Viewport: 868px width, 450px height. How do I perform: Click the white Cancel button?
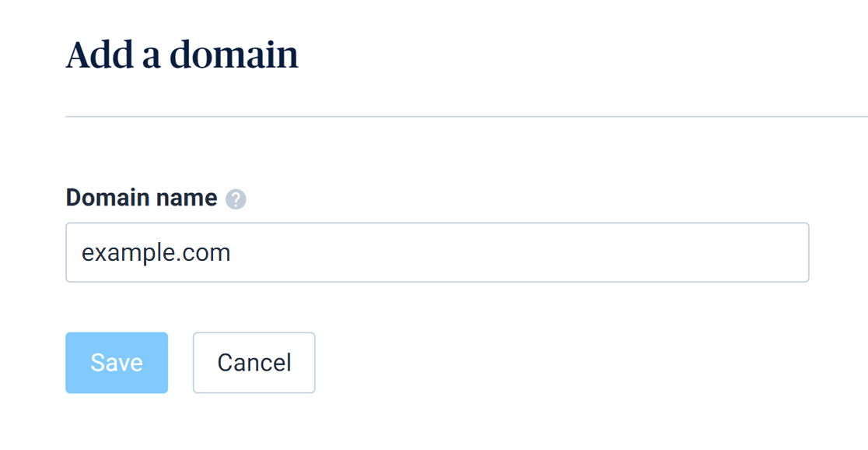pos(254,363)
